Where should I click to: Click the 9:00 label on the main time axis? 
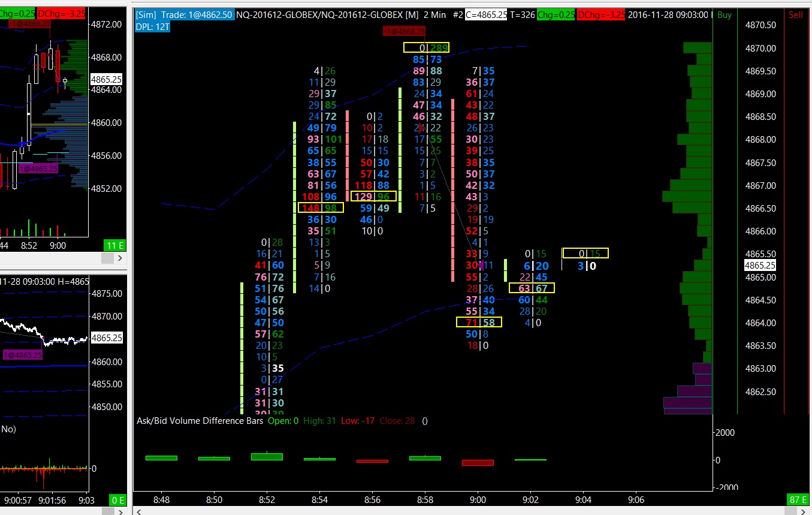pos(478,500)
